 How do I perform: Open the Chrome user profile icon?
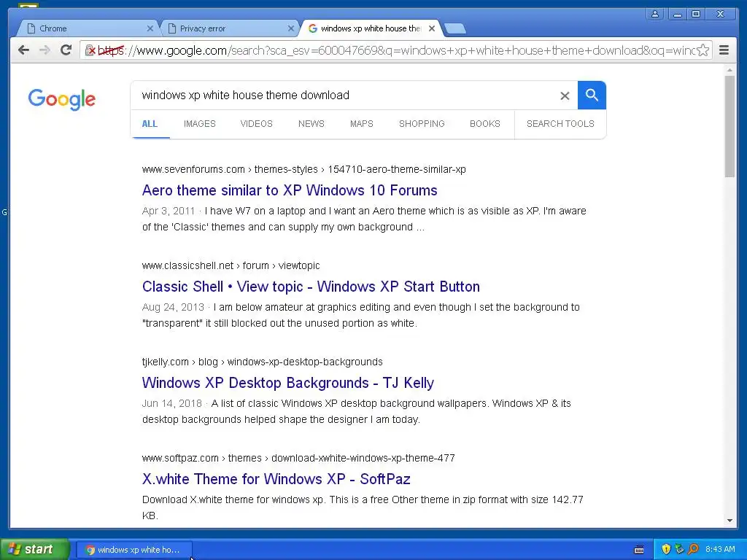pos(655,14)
